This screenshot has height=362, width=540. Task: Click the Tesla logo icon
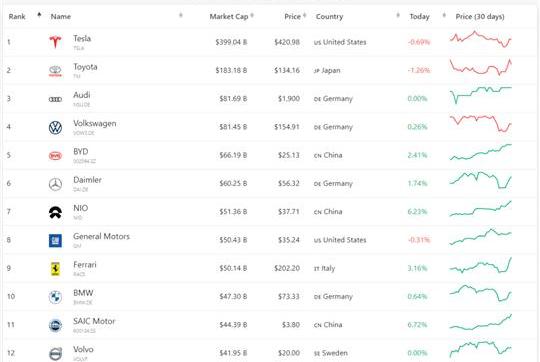point(55,42)
